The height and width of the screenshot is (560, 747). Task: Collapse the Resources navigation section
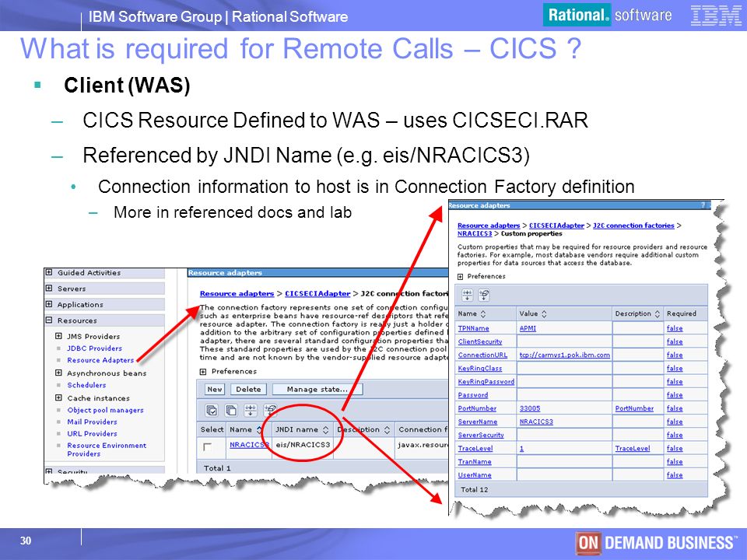click(48, 320)
